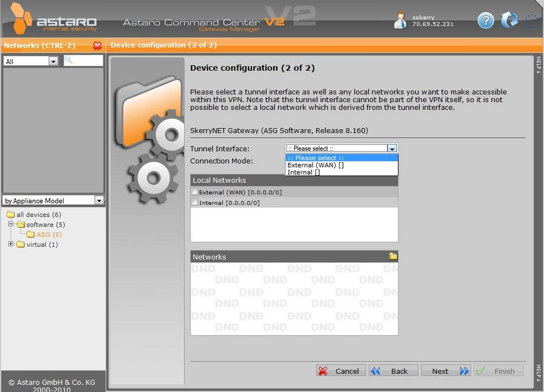Enable the Internal local network checkbox
The width and height of the screenshot is (544, 392).
click(x=194, y=202)
